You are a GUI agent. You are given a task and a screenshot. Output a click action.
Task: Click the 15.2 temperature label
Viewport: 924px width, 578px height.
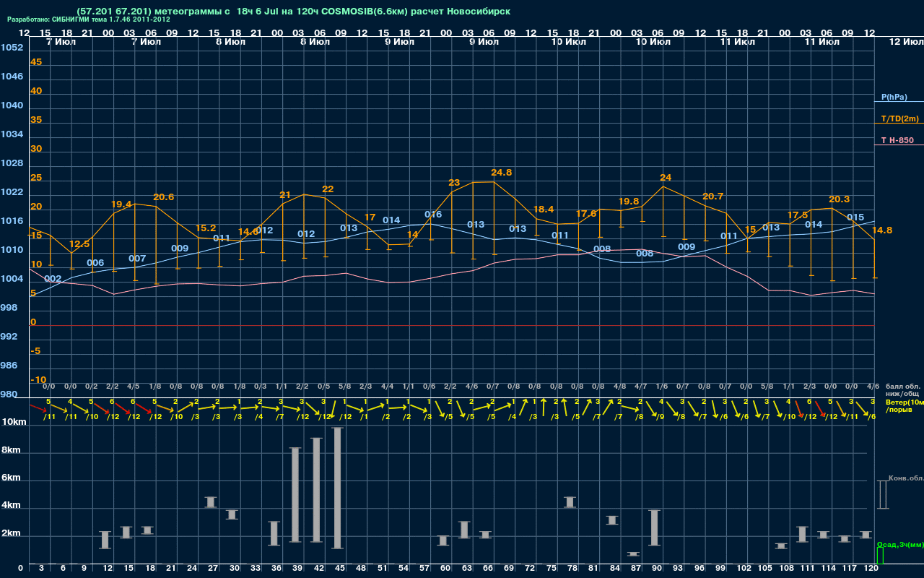[206, 228]
